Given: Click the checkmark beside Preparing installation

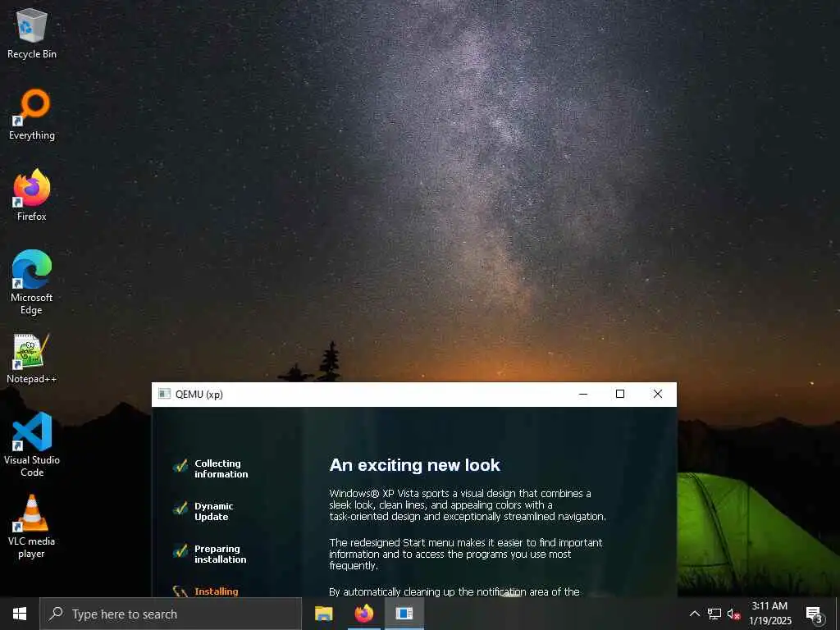Looking at the screenshot, I should pos(180,550).
